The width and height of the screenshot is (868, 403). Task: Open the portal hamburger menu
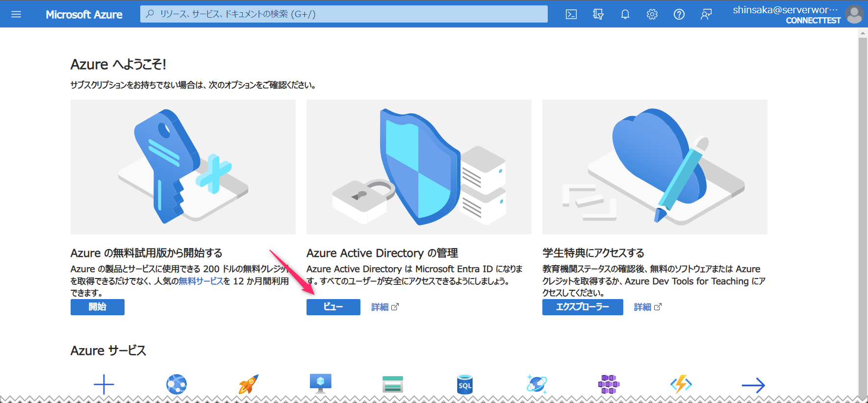click(x=16, y=14)
